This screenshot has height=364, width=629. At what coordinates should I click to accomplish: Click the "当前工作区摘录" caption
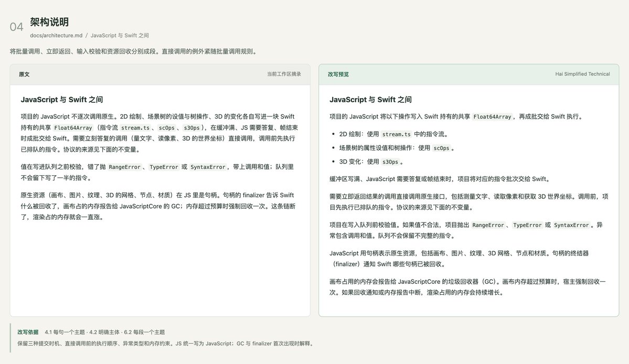coord(284,74)
